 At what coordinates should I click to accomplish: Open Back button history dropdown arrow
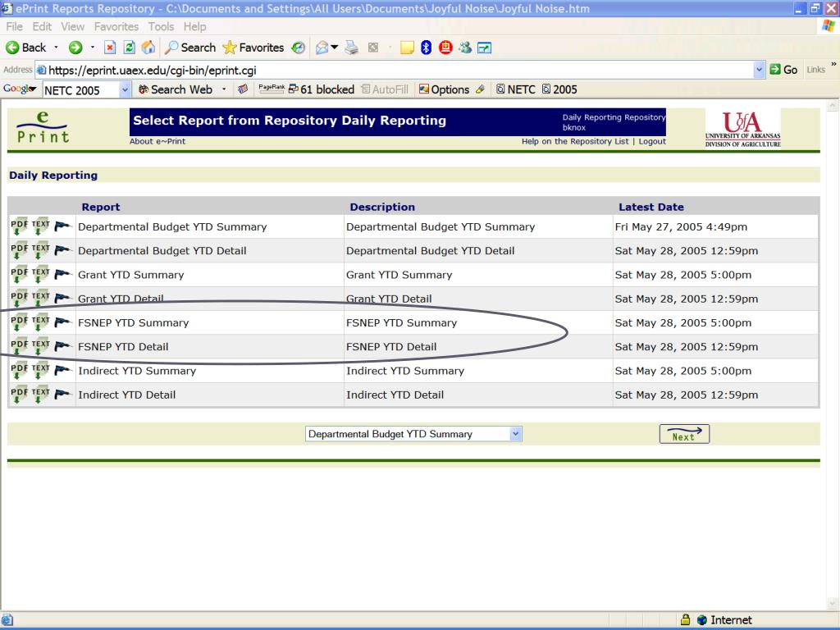coord(57,48)
